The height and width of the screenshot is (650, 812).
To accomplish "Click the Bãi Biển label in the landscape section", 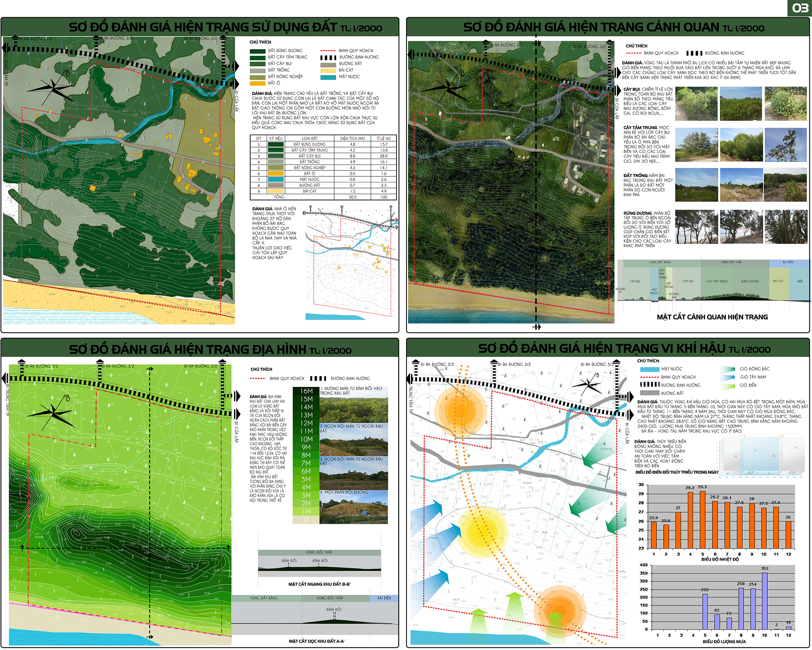I will (x=788, y=262).
